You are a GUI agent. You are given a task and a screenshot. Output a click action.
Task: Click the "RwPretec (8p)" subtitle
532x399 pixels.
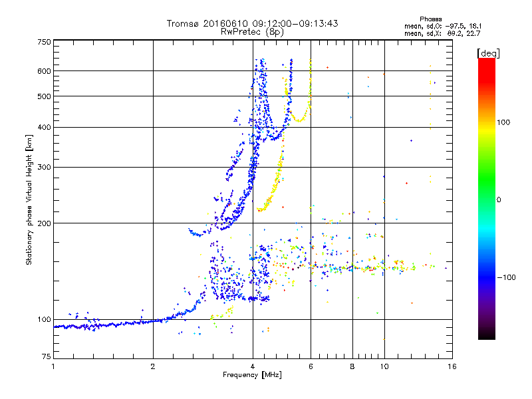pos(252,32)
